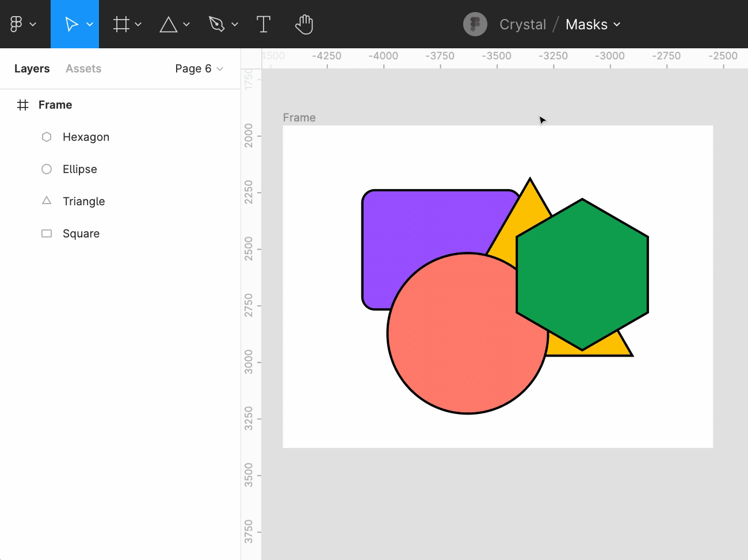Select the Triangle layer in list

click(x=83, y=201)
